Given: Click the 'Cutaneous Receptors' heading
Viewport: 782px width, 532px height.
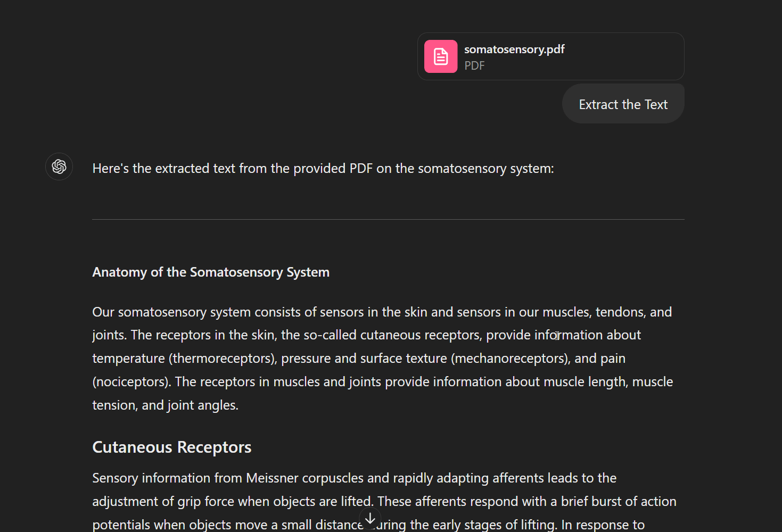Looking at the screenshot, I should [x=172, y=447].
